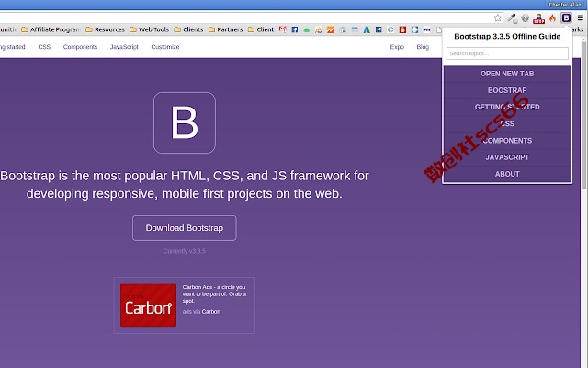Open the Chrome hamburger menu
Image resolution: width=588 pixels, height=368 pixels.
(x=580, y=17)
